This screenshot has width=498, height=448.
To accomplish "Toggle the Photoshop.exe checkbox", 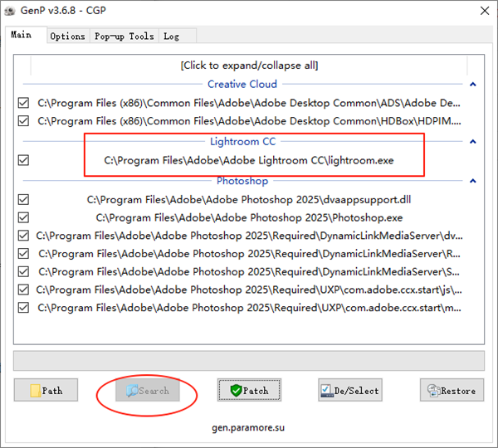I will (x=23, y=218).
